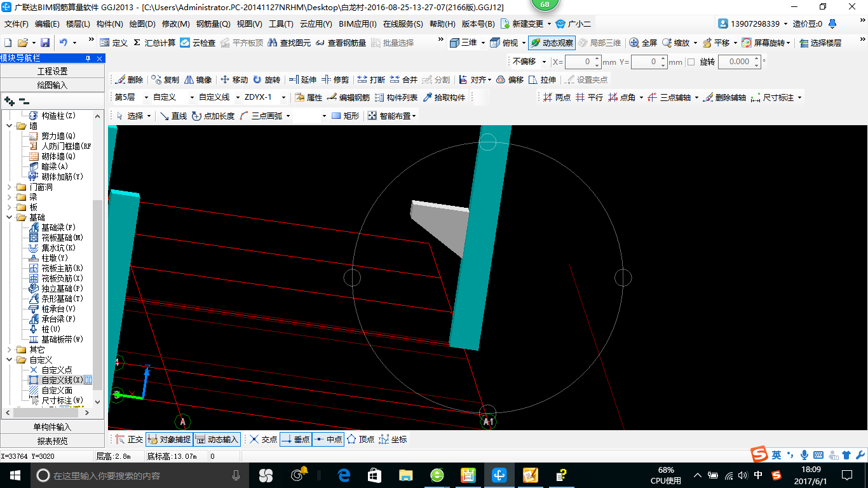This screenshot has height=488, width=868.
Task: Select the 偏移 offset tool
Action: [x=510, y=79]
